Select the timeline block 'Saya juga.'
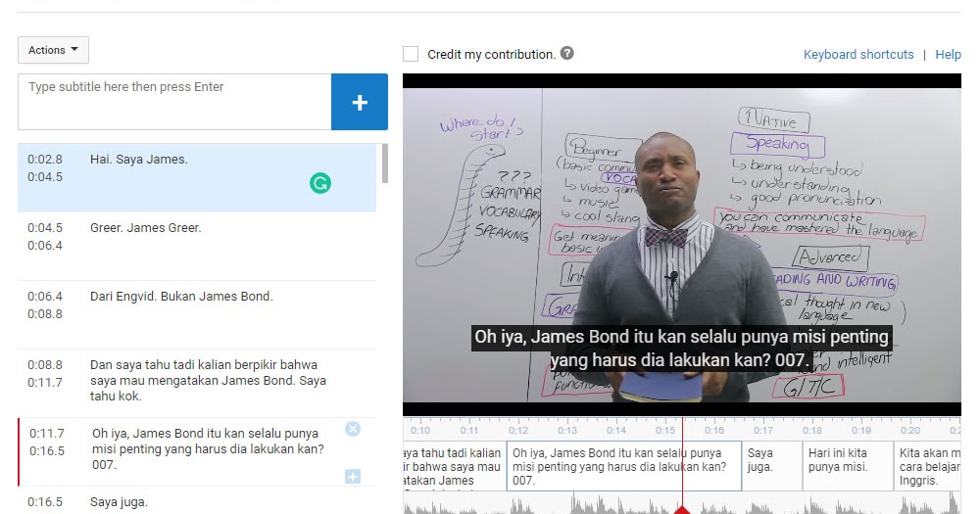Viewport: 980px width, 514px height. 772,466
